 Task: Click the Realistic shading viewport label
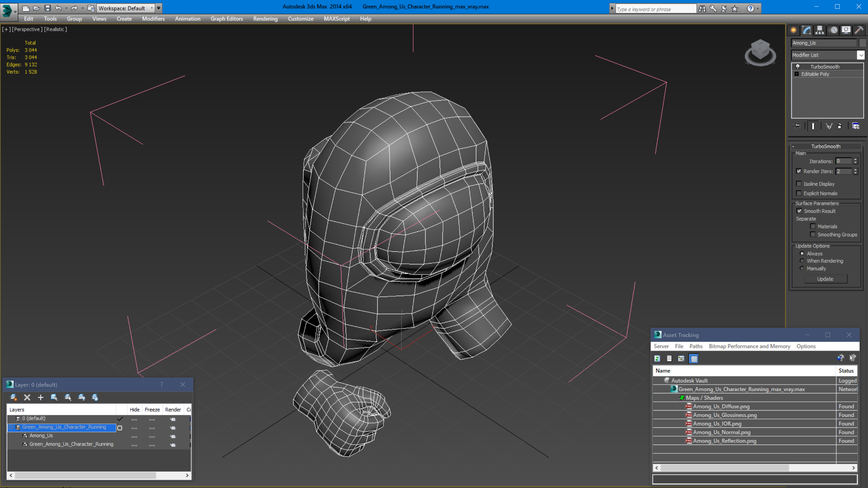[55, 29]
